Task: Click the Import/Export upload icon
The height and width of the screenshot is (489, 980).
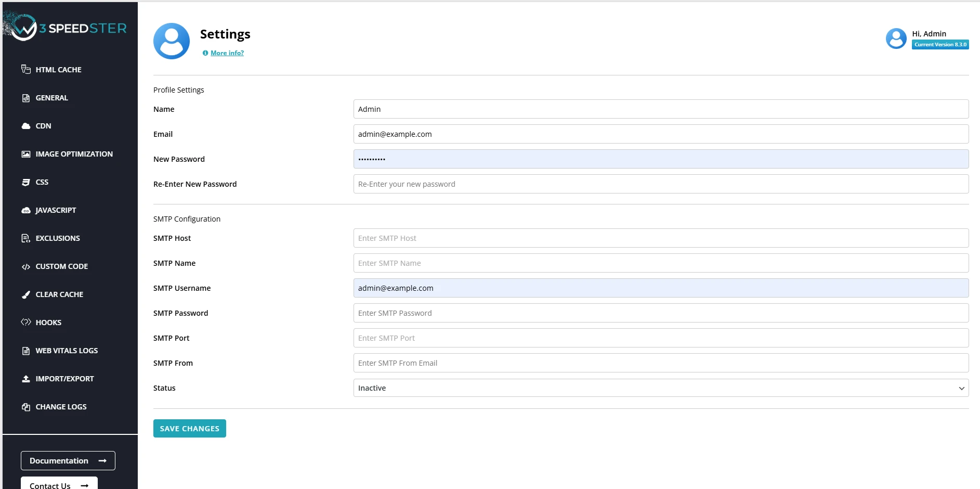Action: coord(25,379)
